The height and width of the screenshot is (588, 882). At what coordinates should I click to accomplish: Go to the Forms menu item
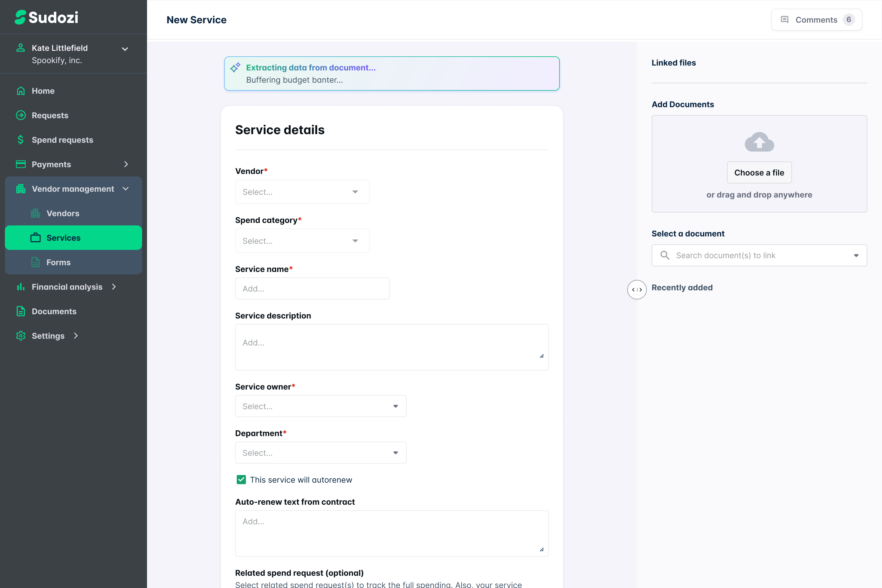(x=58, y=262)
